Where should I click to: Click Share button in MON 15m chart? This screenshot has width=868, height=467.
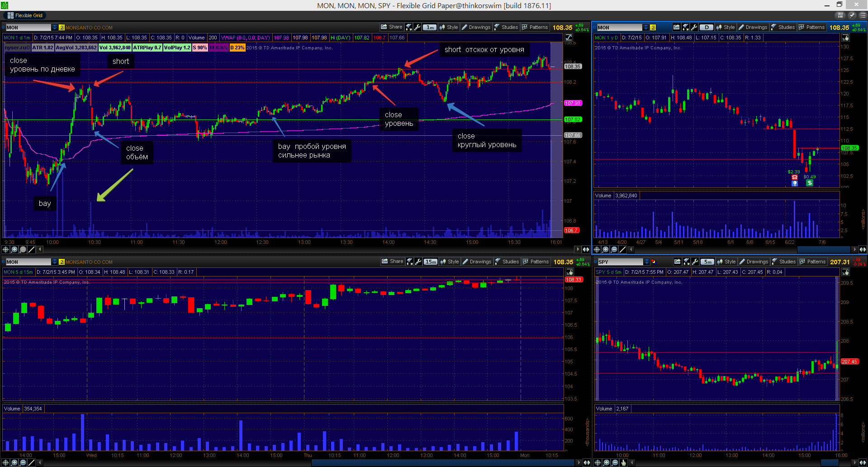point(393,262)
